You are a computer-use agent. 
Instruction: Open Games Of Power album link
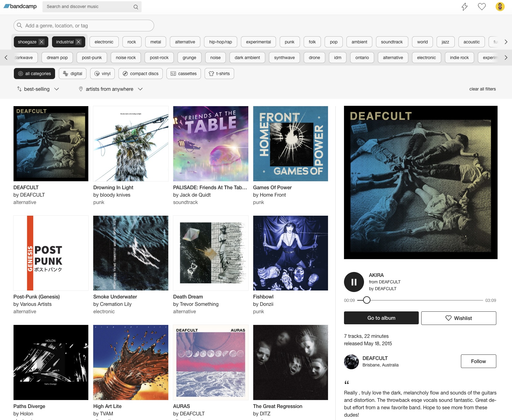[x=272, y=187]
